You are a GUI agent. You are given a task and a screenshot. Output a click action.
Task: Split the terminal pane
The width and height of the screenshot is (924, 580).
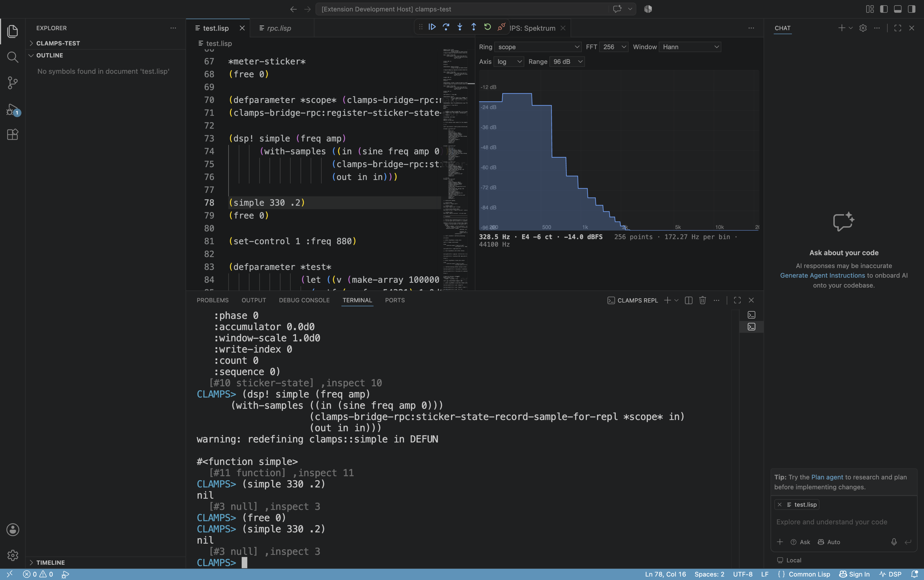[689, 300]
